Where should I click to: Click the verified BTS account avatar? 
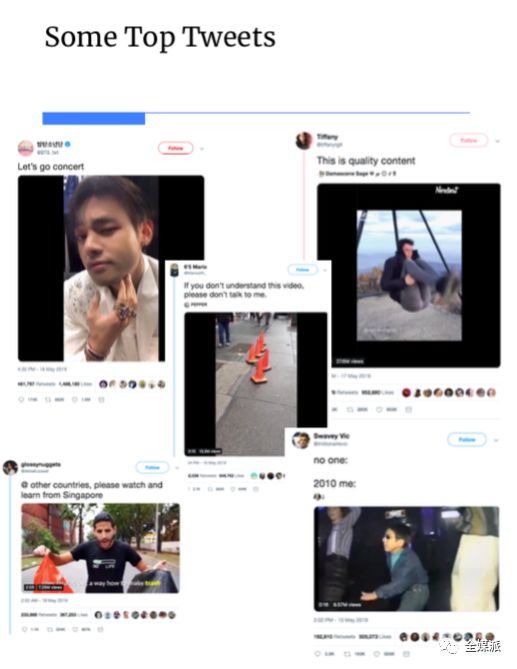tap(26, 148)
